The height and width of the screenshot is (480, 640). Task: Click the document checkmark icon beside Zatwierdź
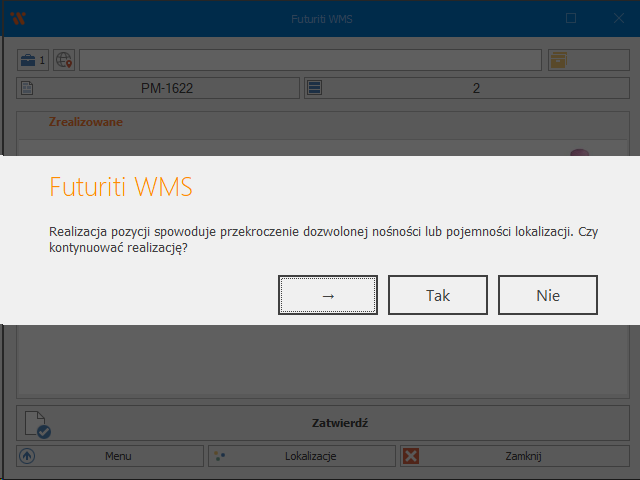click(37, 424)
